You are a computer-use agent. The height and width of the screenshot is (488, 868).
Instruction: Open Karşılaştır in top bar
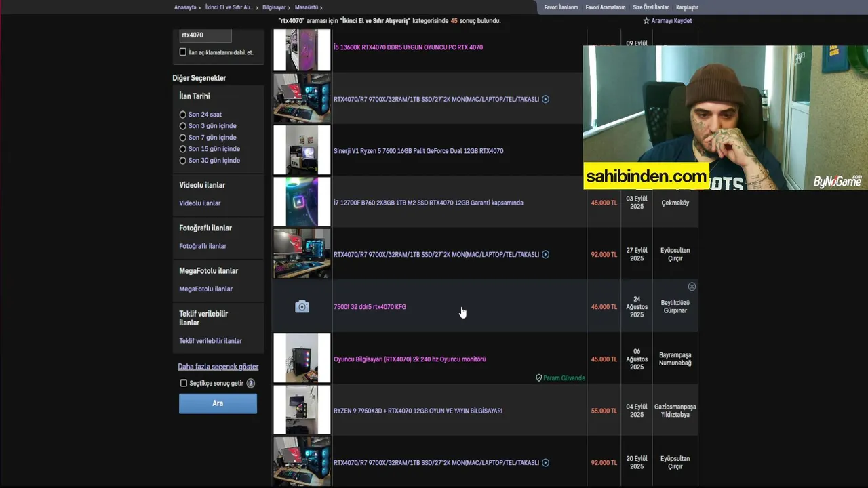click(x=687, y=7)
